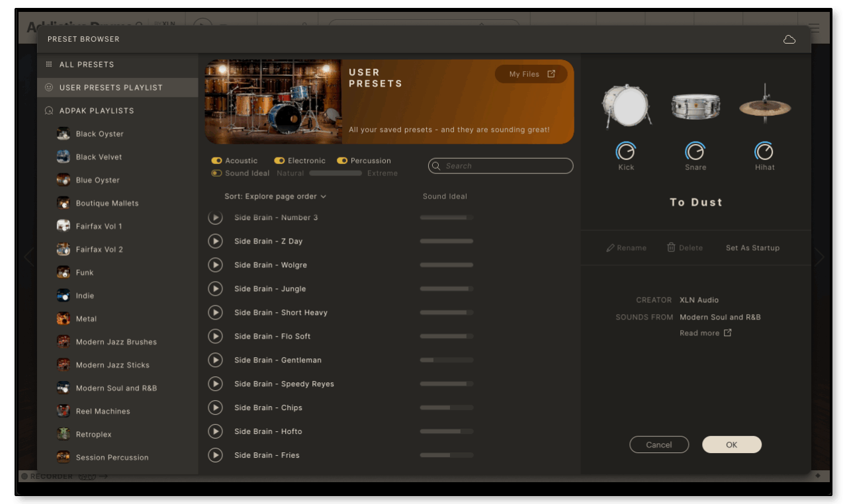Viewport: 847px width, 504px height.
Task: Play the Side Brain - Gentleman preset
Action: [x=215, y=360]
